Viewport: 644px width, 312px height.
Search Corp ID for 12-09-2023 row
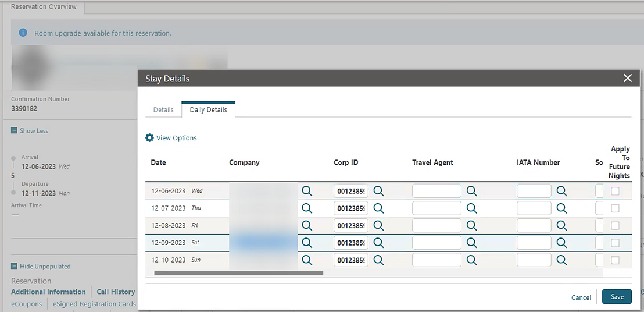(x=378, y=243)
